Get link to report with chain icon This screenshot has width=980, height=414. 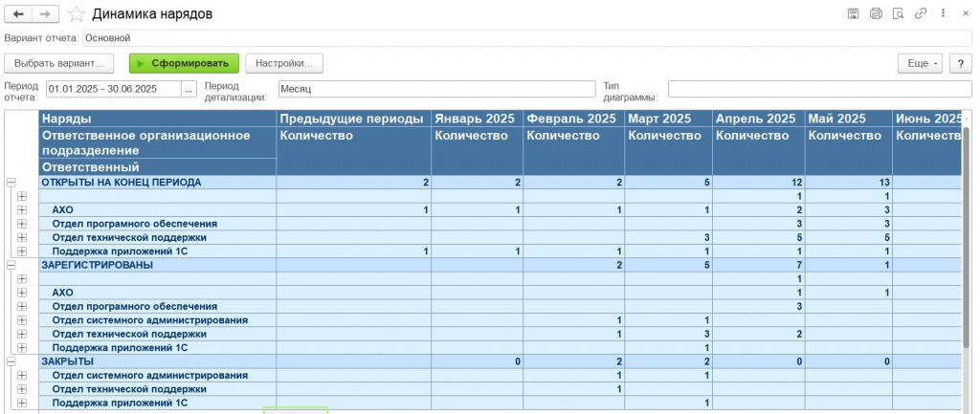920,13
